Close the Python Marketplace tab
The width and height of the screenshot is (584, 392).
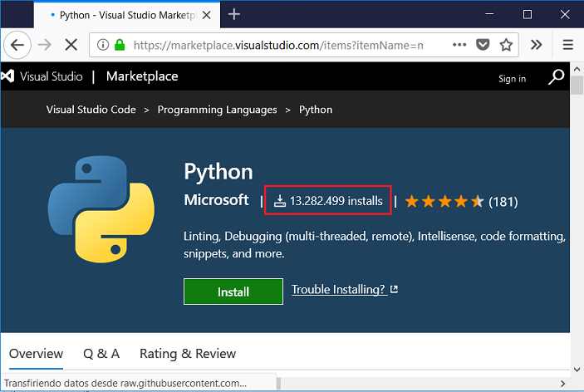pyautogui.click(x=206, y=15)
